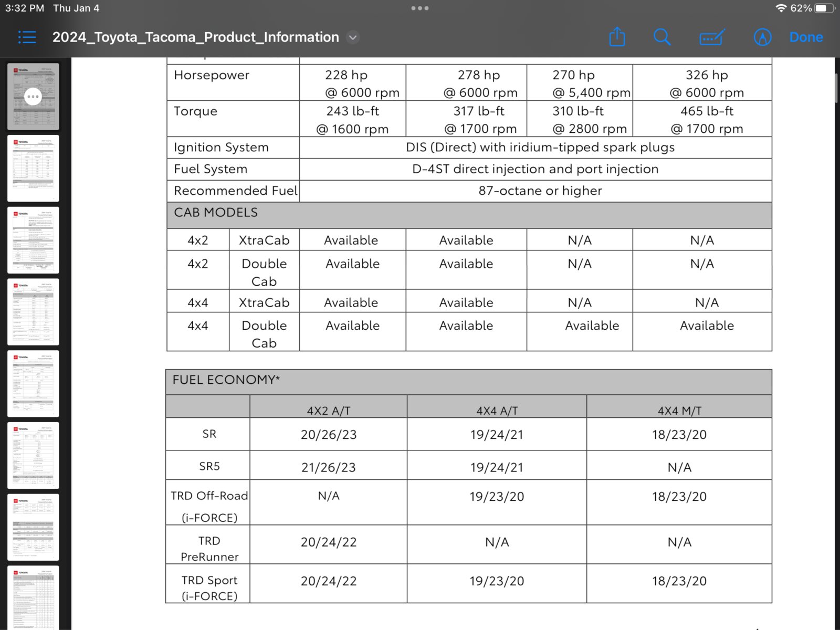Open the Share sheet icon
This screenshot has height=630, width=840.
coord(617,37)
